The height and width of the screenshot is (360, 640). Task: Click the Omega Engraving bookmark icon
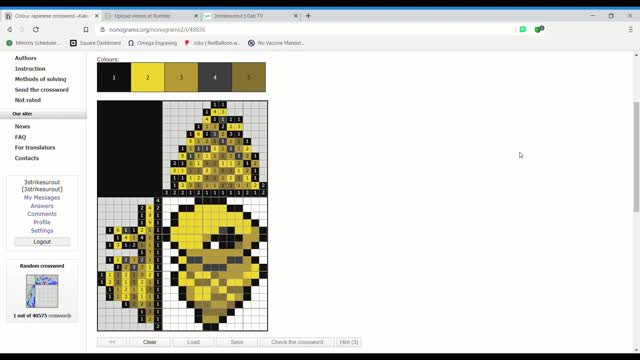click(131, 43)
